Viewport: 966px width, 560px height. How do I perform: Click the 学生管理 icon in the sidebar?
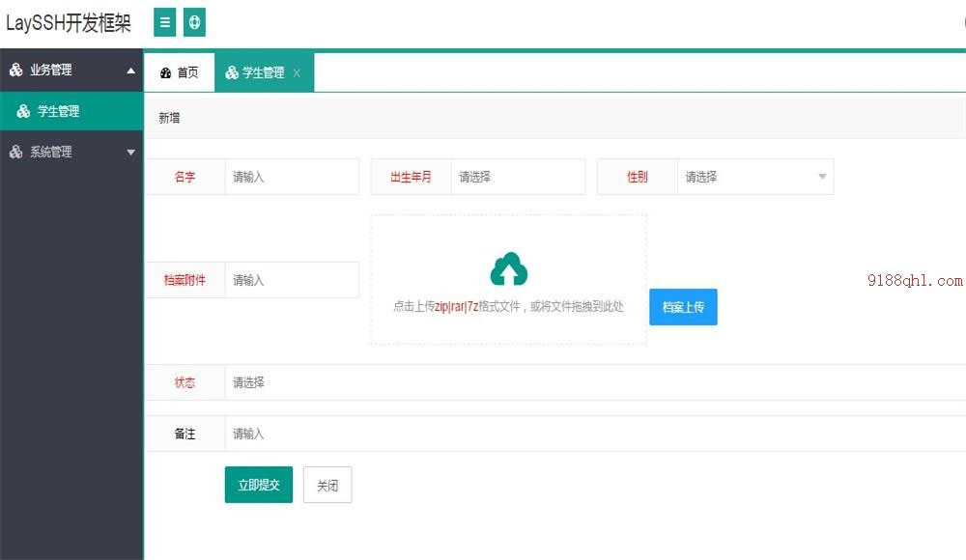click(23, 110)
